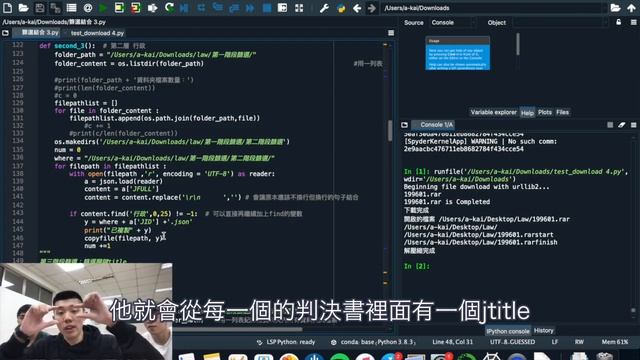The height and width of the screenshot is (360, 640).
Task: Open the editor pane options menu
Action: tap(391, 33)
